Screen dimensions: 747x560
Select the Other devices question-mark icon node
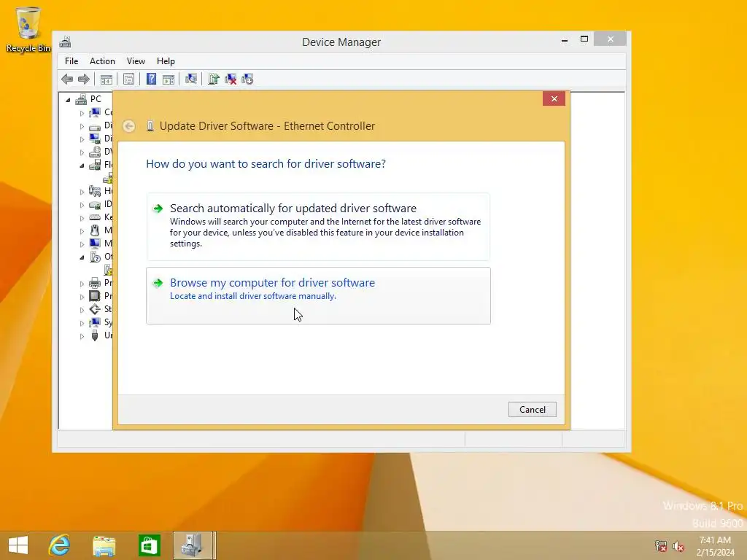coord(95,257)
